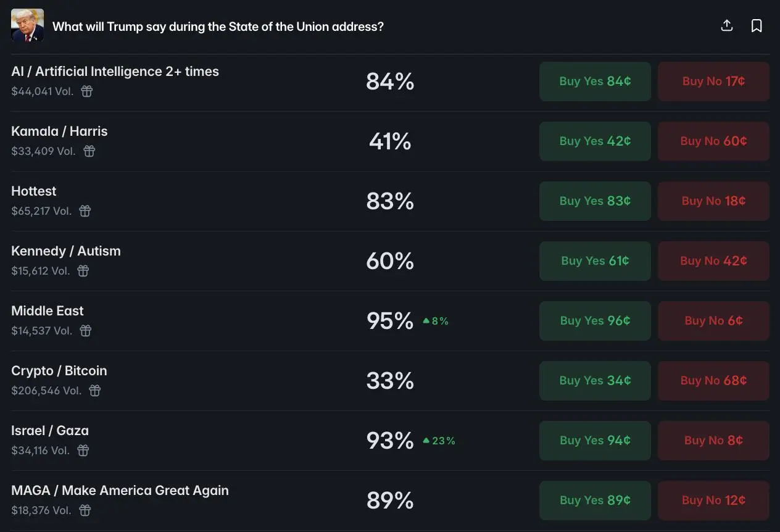Click the share icon in the header
The image size is (780, 532).
pyautogui.click(x=727, y=26)
